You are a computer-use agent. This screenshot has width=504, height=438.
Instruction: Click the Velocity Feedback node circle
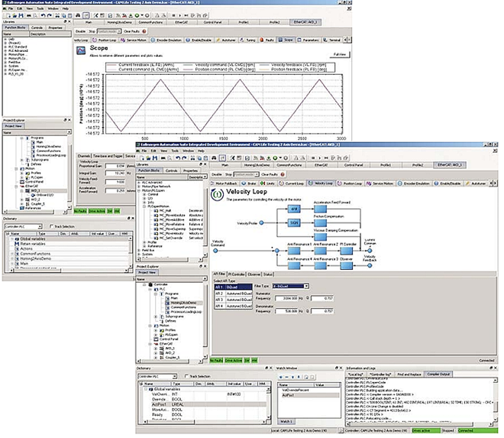point(370,265)
